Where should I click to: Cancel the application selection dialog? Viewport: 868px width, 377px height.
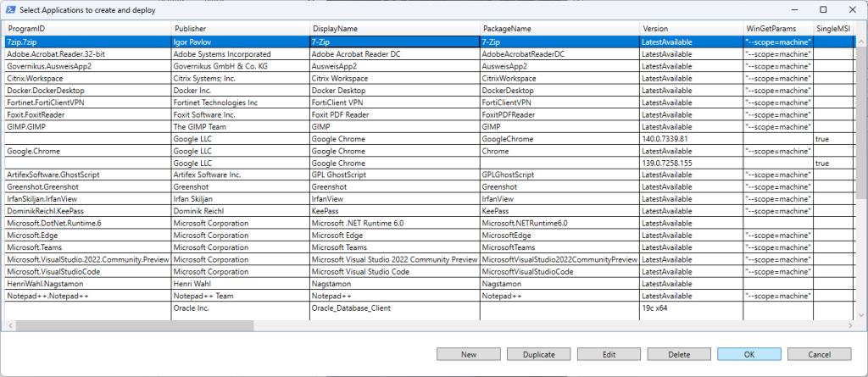pos(819,354)
